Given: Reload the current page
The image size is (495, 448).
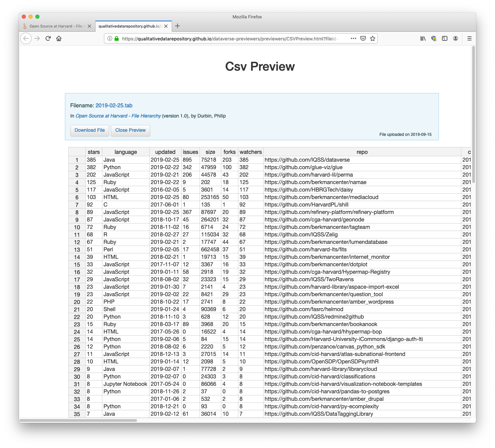Looking at the screenshot, I should 48,38.
